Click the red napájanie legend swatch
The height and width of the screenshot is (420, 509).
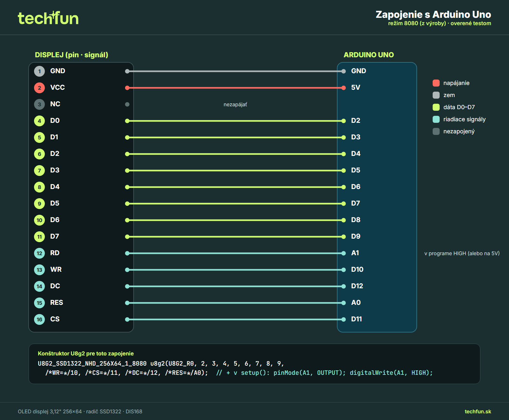pyautogui.click(x=436, y=83)
